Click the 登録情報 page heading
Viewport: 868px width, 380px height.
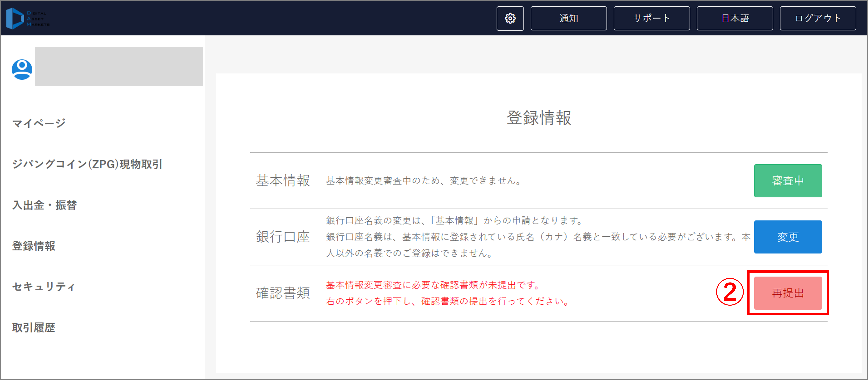pos(539,118)
